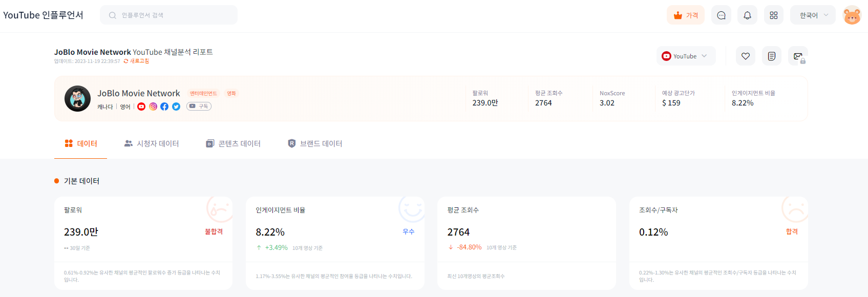
Task: Open the chat message icon in header
Action: (721, 15)
